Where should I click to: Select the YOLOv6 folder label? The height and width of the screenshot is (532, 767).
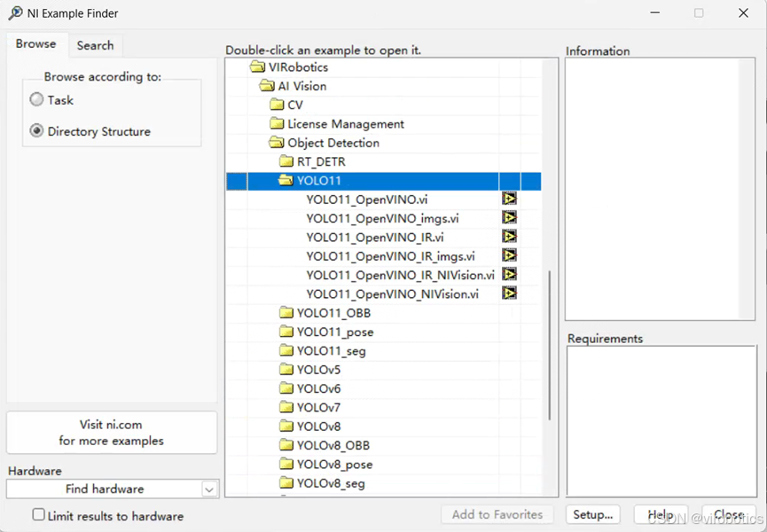(x=319, y=389)
